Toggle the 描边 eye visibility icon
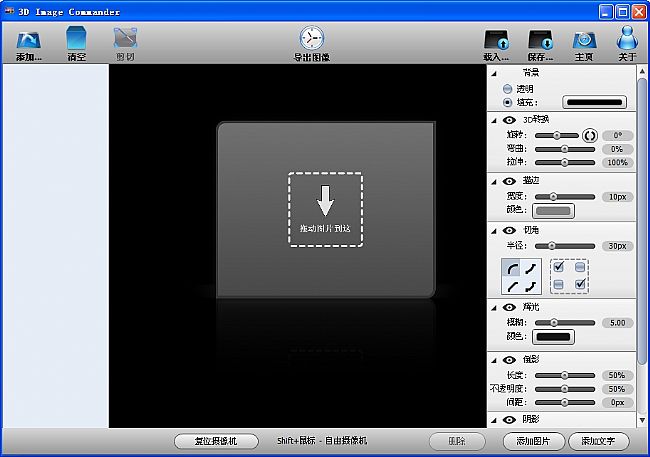Viewport: 650px width, 457px height. pyautogui.click(x=509, y=181)
